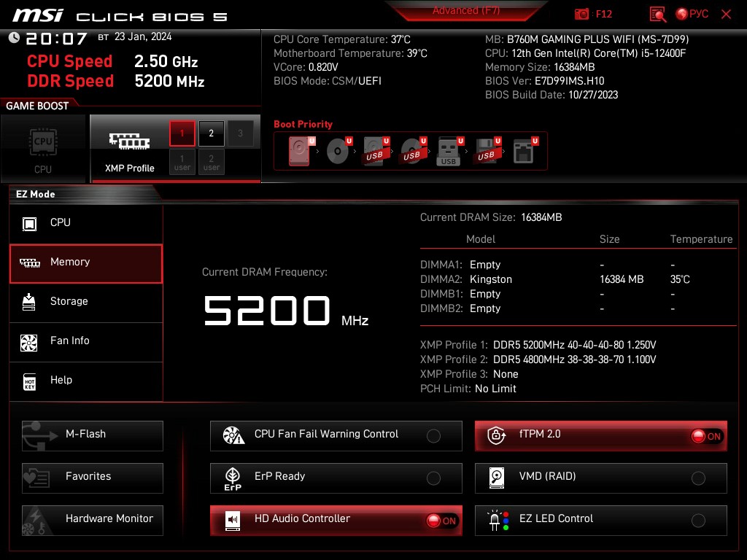This screenshot has height=560, width=747.
Task: Choose XMP user profile 1
Action: click(x=182, y=163)
